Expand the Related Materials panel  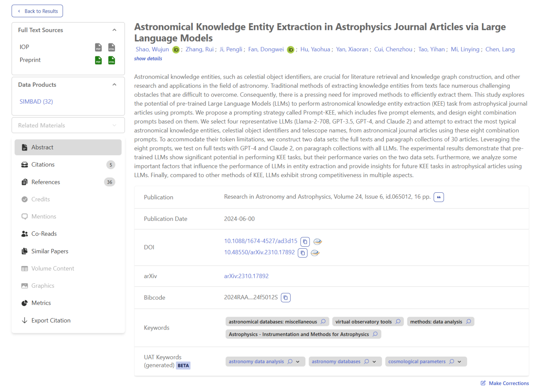(114, 125)
